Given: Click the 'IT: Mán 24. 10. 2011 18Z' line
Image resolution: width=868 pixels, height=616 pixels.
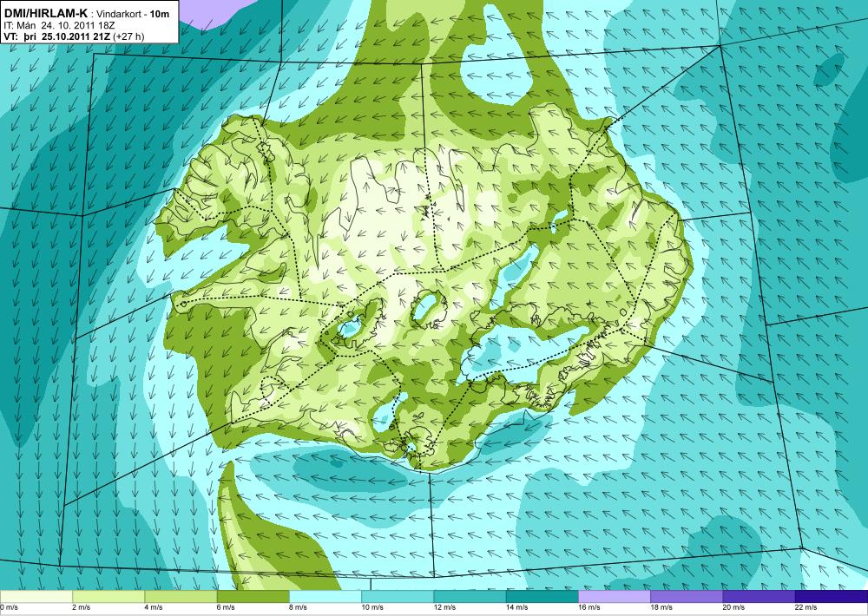Looking at the screenshot, I should click(58, 25).
